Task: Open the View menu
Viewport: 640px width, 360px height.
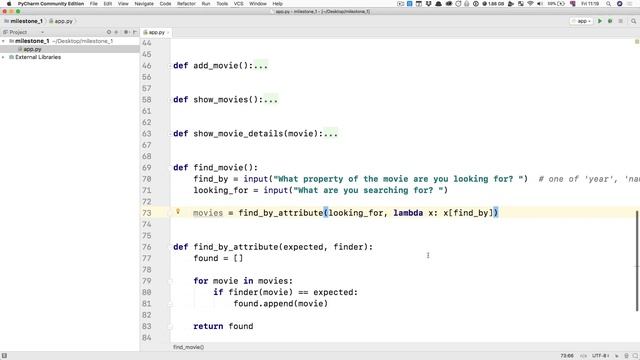Action: point(123,4)
